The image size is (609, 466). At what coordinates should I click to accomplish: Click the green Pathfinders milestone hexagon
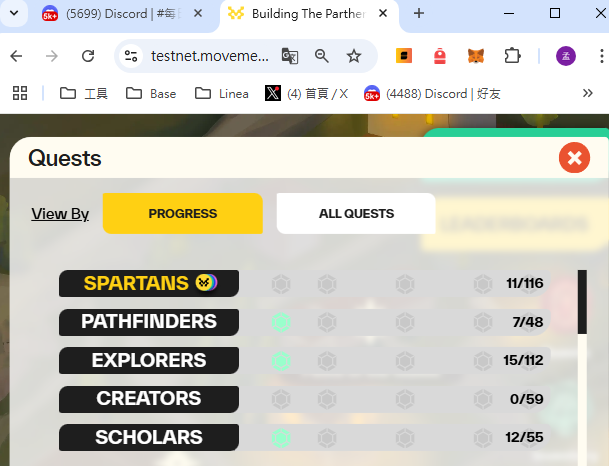[x=281, y=322]
